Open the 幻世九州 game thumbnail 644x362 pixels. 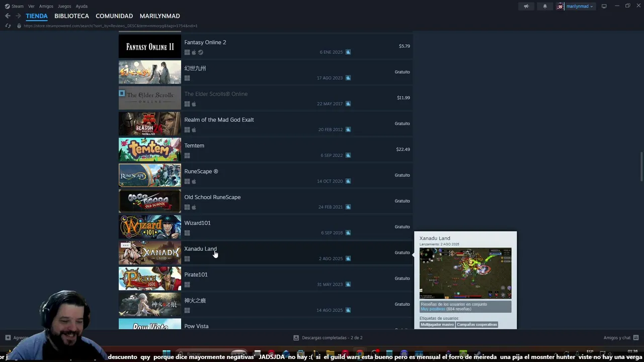pos(150,72)
